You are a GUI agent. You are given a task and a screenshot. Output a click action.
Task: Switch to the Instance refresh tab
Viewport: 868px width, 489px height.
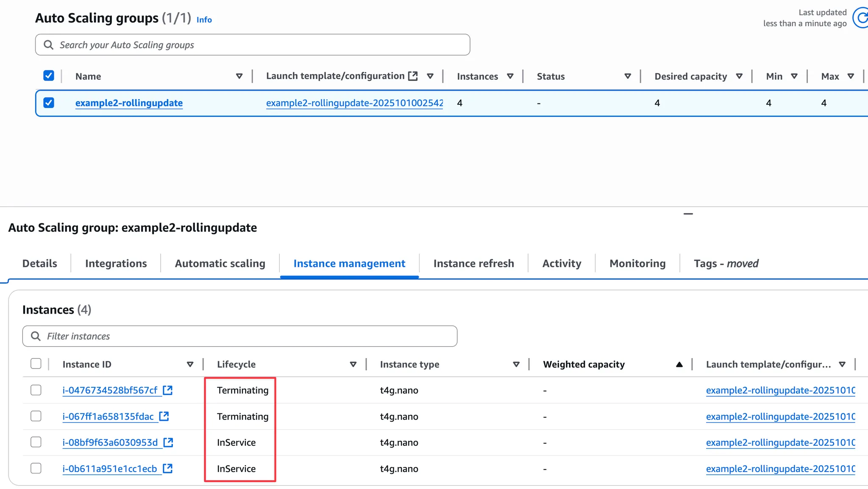pyautogui.click(x=473, y=264)
